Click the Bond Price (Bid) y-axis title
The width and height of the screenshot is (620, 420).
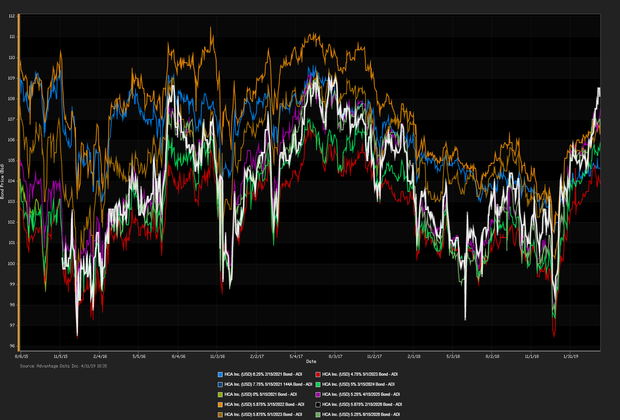pos(2,182)
